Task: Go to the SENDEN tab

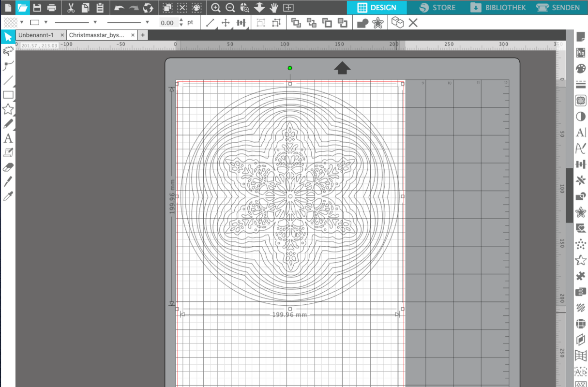Action: (x=558, y=8)
